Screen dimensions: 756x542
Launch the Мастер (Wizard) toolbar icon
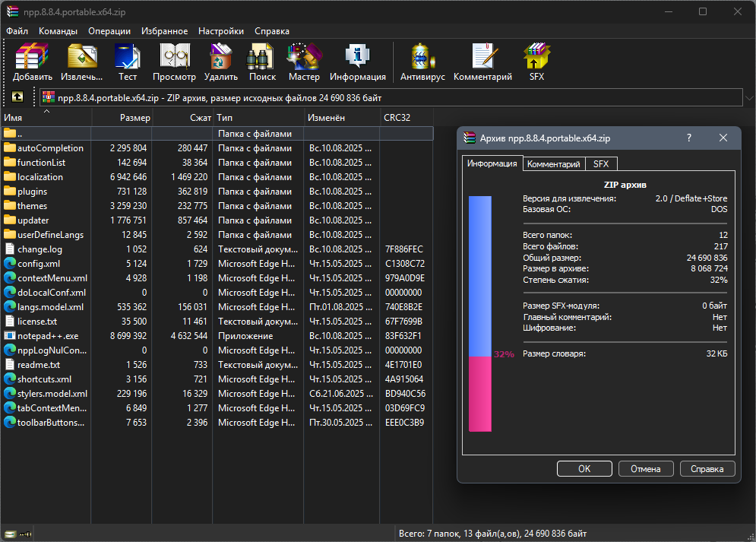[x=304, y=56]
